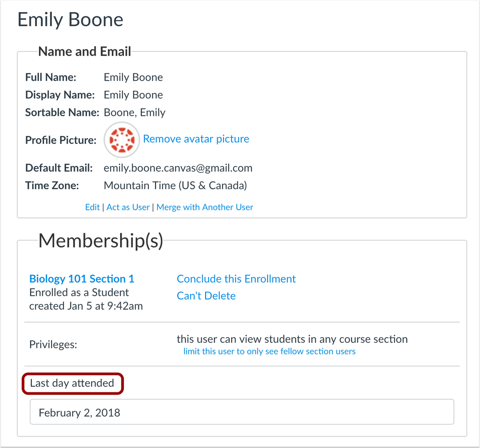Open Biology 101 Section 1 course
This screenshot has width=480, height=448.
click(x=82, y=279)
